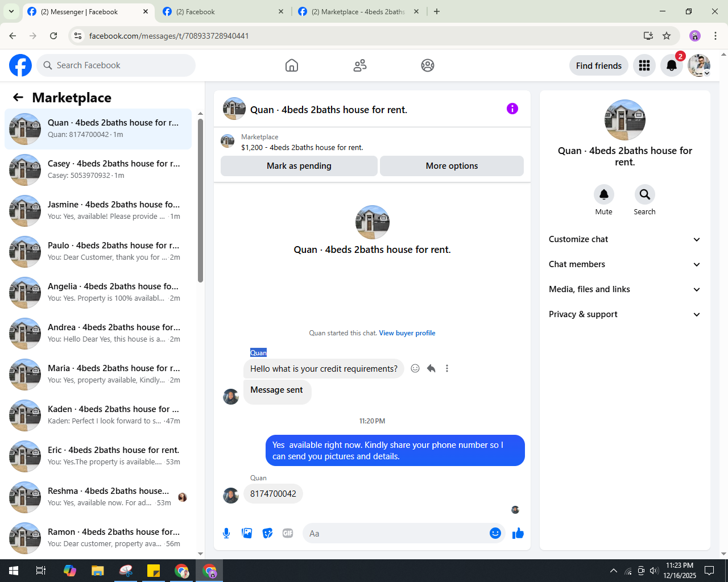Open Chrome's three-dot menu
The width and height of the screenshot is (728, 582).
(x=715, y=36)
